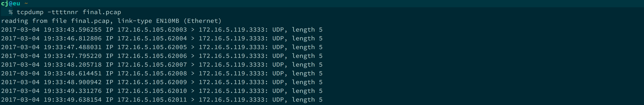Click "UDP, length 5" on the last packet line

[297, 100]
